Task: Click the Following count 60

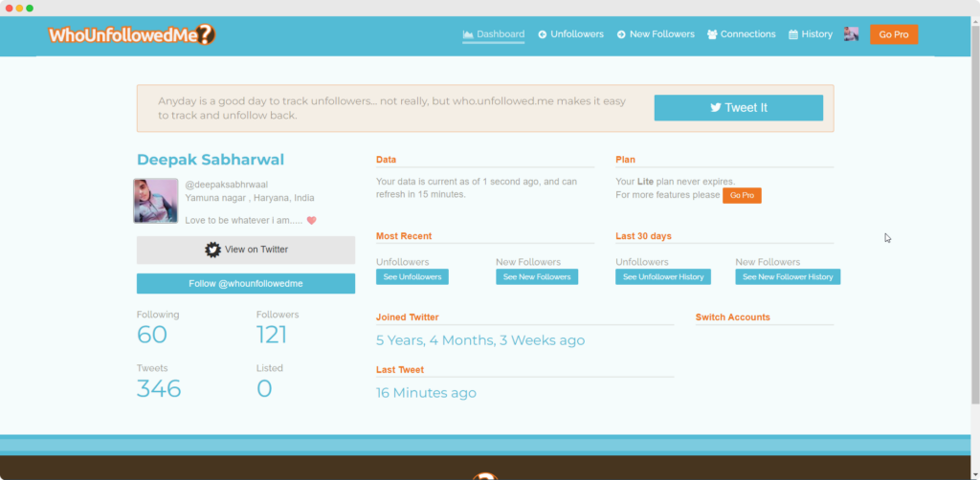Action: 152,336
